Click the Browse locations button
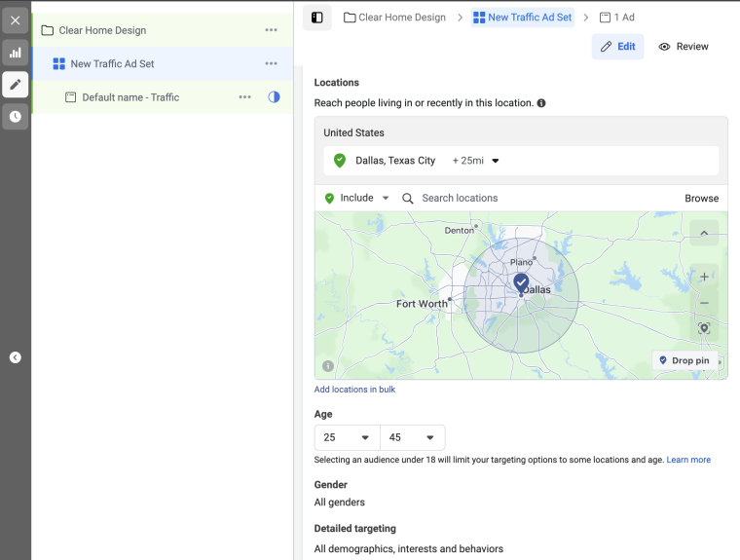Image resolution: width=740 pixels, height=560 pixels. click(702, 199)
